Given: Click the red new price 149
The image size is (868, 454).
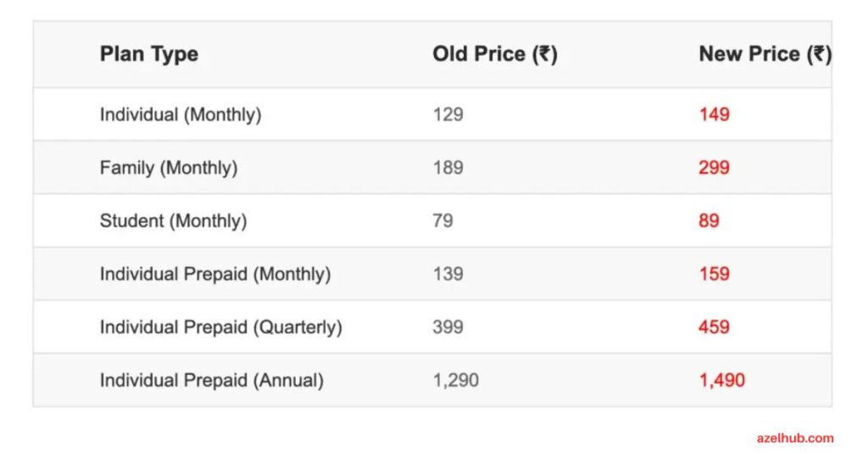Looking at the screenshot, I should click(x=714, y=114).
